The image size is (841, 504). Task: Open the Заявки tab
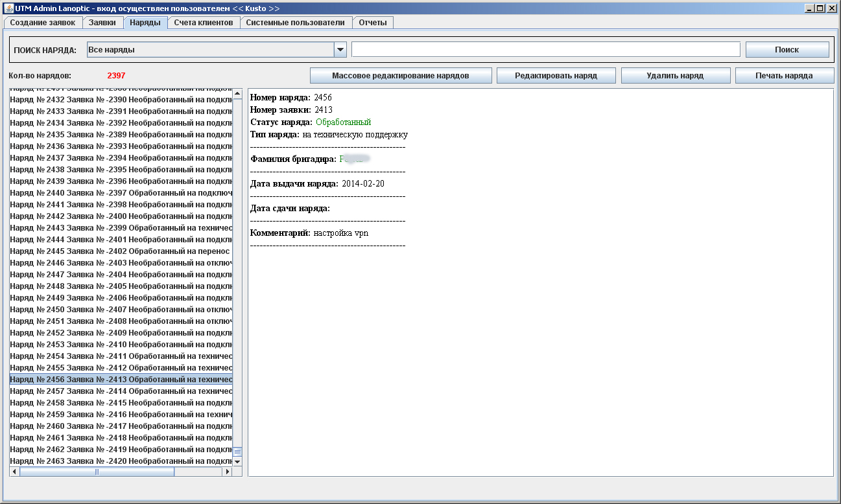[x=102, y=23]
